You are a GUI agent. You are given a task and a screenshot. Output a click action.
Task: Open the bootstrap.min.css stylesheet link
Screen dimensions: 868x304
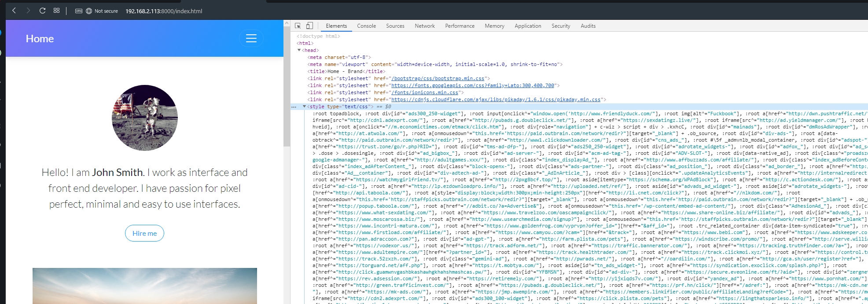tap(438, 78)
